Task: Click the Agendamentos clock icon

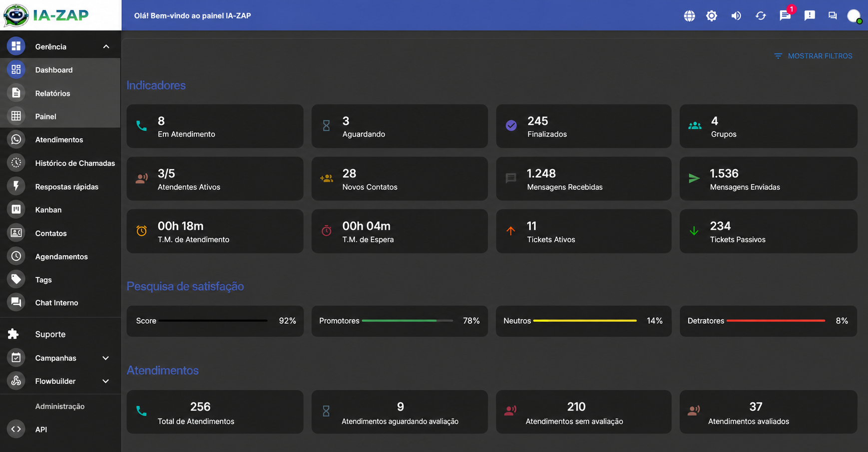Action: tap(16, 256)
